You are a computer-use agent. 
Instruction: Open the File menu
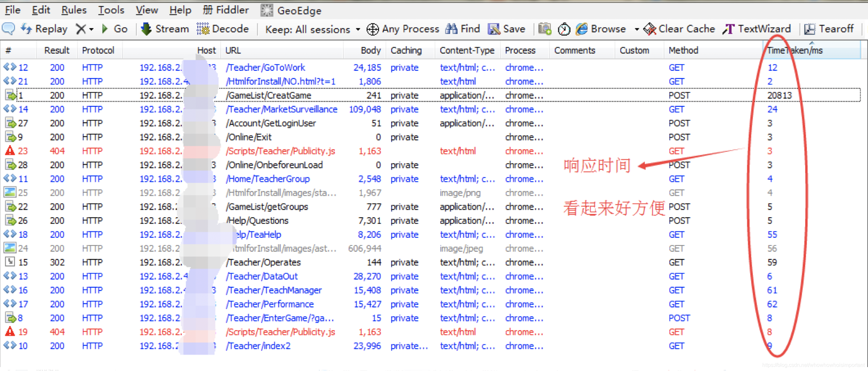click(x=12, y=10)
